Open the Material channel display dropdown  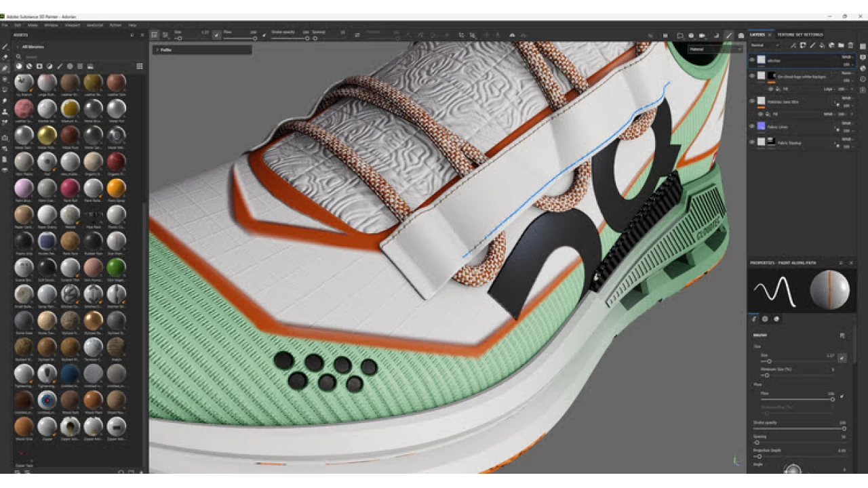pyautogui.click(x=714, y=49)
